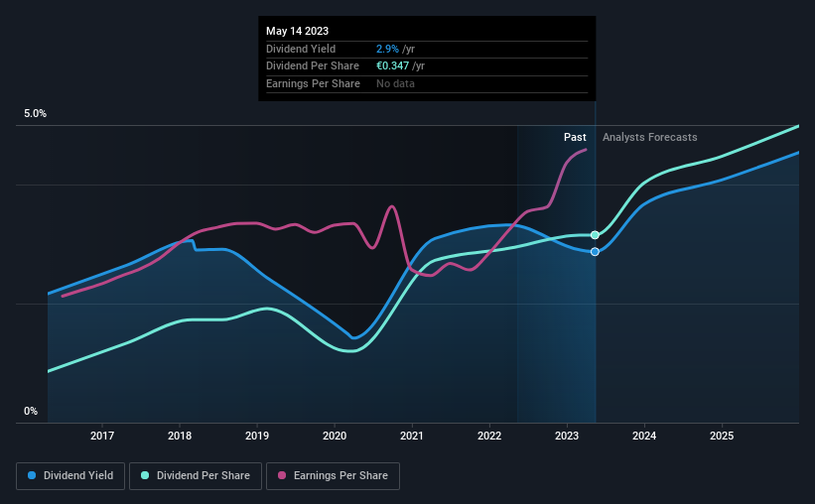The width and height of the screenshot is (815, 504).
Task: Toggle the Earnings Per Share legend series
Action: [x=333, y=476]
